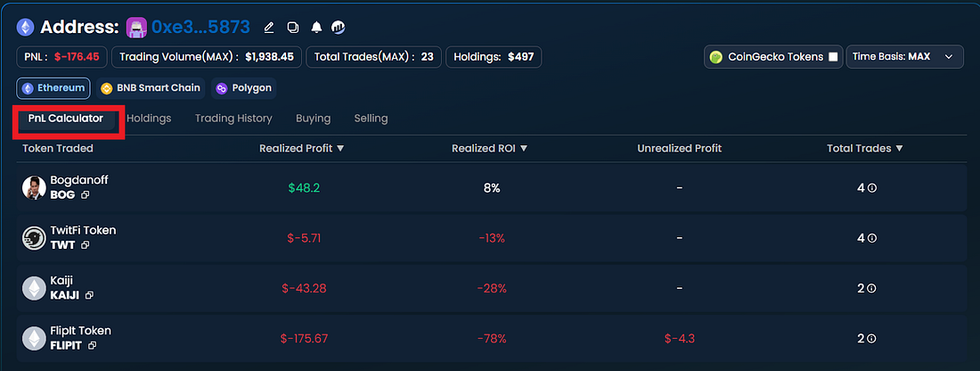Open the chart analytics icon near address
This screenshot has height=371, width=980.
pyautogui.click(x=339, y=28)
